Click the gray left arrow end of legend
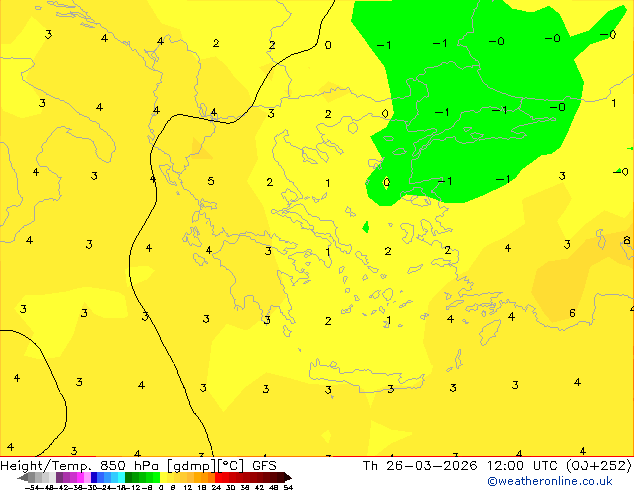The image size is (634, 490). [x=23, y=477]
